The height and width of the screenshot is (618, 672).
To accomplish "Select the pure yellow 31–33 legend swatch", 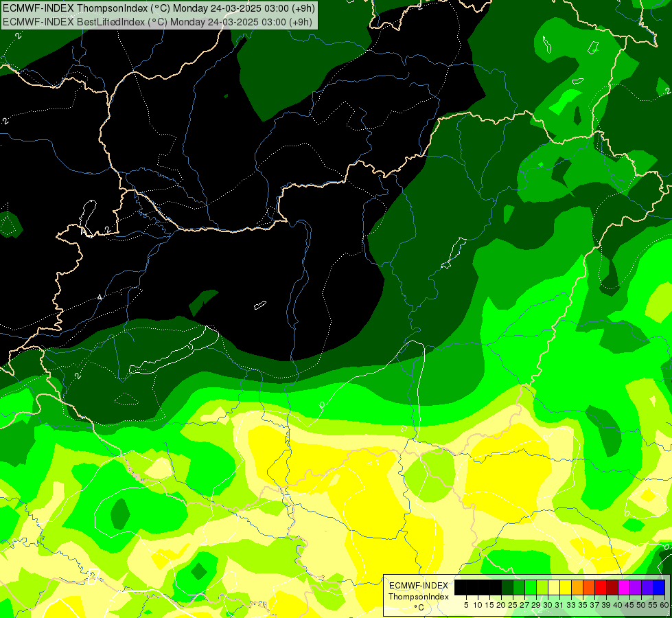I will pyautogui.click(x=566, y=588).
